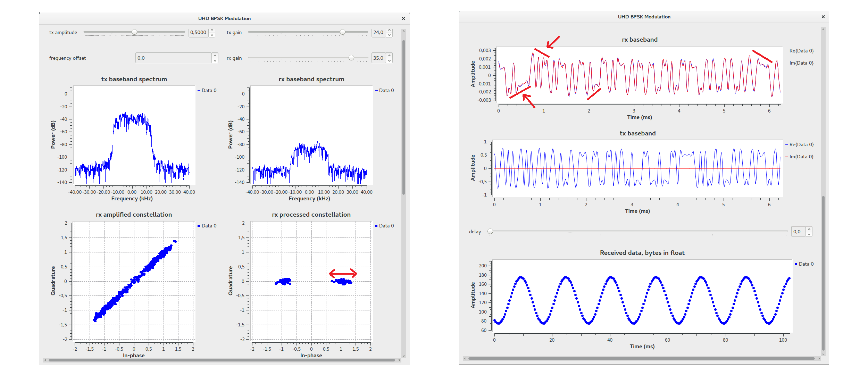The image size is (868, 375).
Task: Close the left UHD BPSK Modulation window
Action: coord(403,18)
